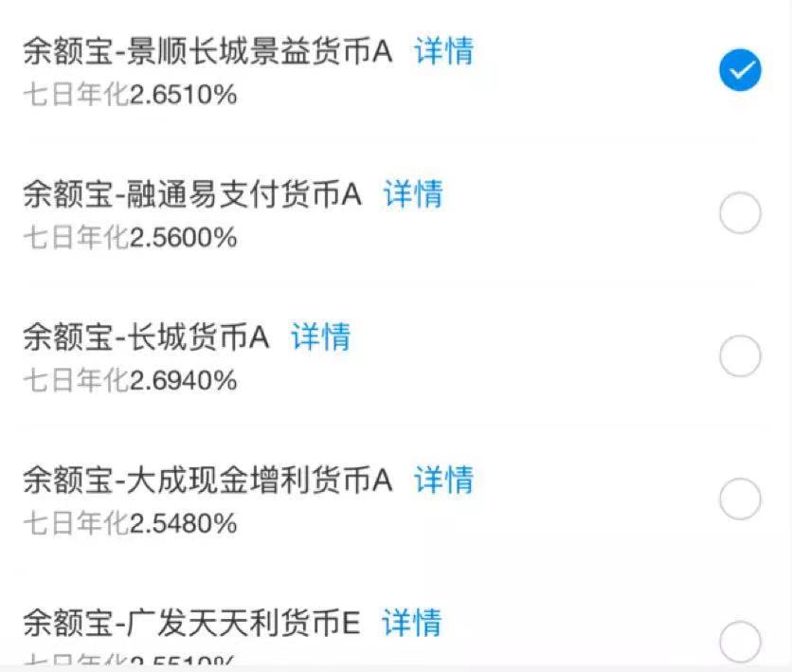792x672 pixels.
Task: Click the 余额宝-广发天天利货币E fund name
Action: click(192, 624)
